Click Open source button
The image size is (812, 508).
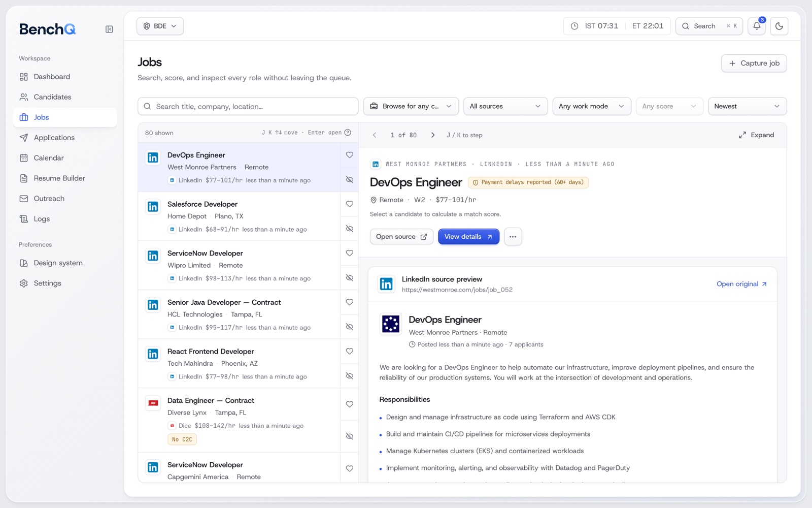click(401, 237)
